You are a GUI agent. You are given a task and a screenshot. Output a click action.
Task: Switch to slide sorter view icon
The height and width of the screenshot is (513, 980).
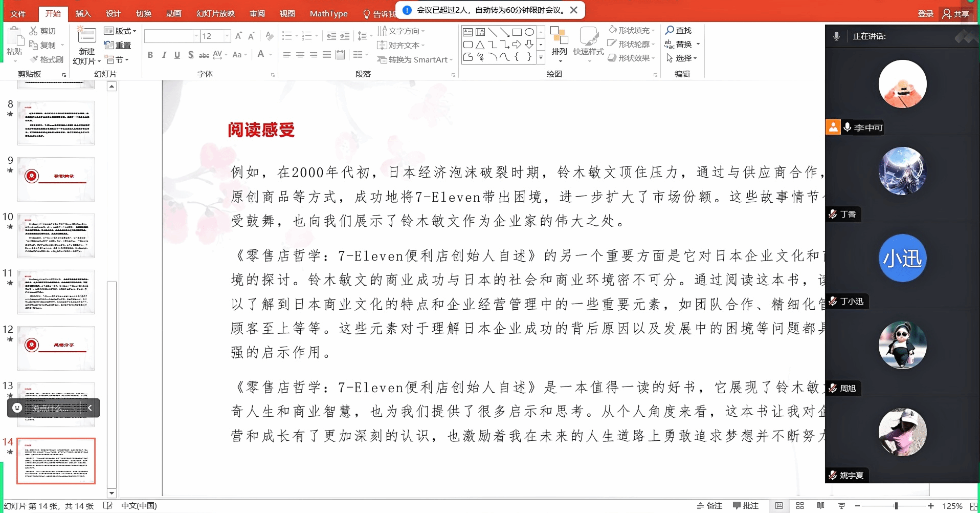[800, 506]
